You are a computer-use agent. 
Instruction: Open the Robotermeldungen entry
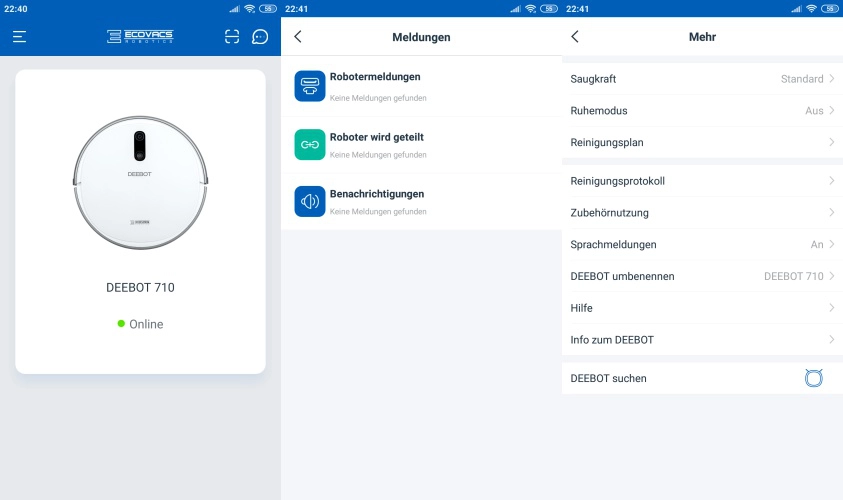pyautogui.click(x=422, y=86)
